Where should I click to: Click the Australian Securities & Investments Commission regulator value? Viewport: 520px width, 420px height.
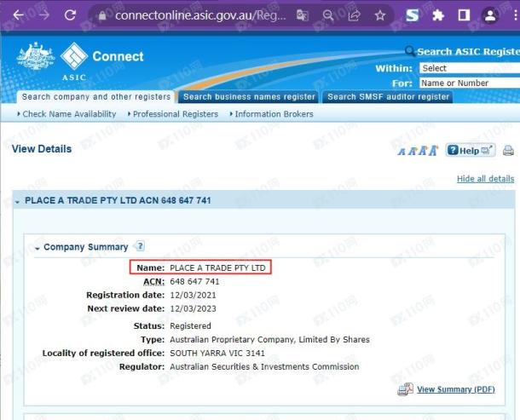coord(264,366)
